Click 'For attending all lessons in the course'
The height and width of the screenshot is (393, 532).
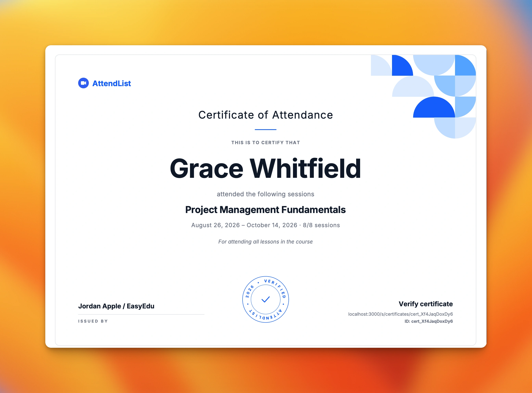click(266, 242)
